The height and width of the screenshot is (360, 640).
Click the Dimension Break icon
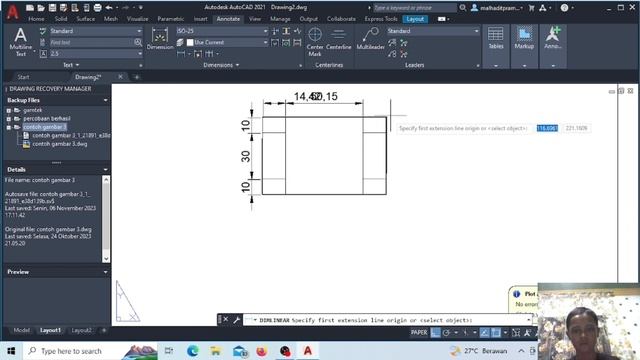click(276, 31)
